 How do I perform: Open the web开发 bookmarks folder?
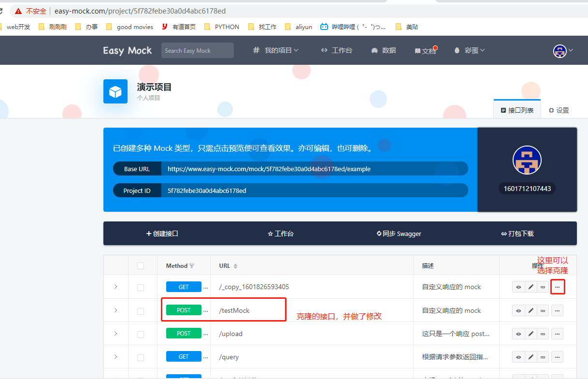(x=15, y=27)
